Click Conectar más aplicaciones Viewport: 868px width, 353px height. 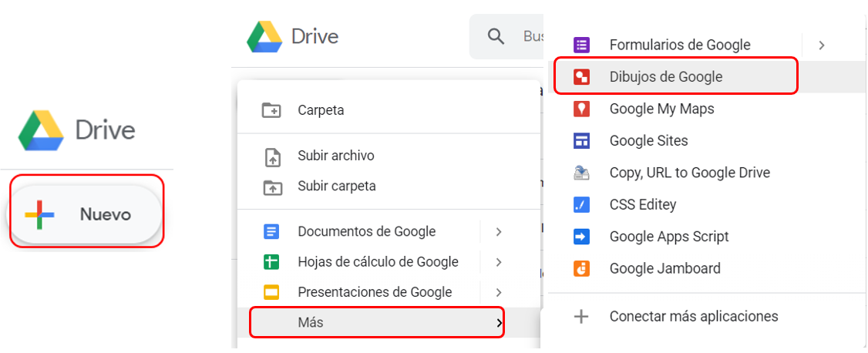(693, 316)
